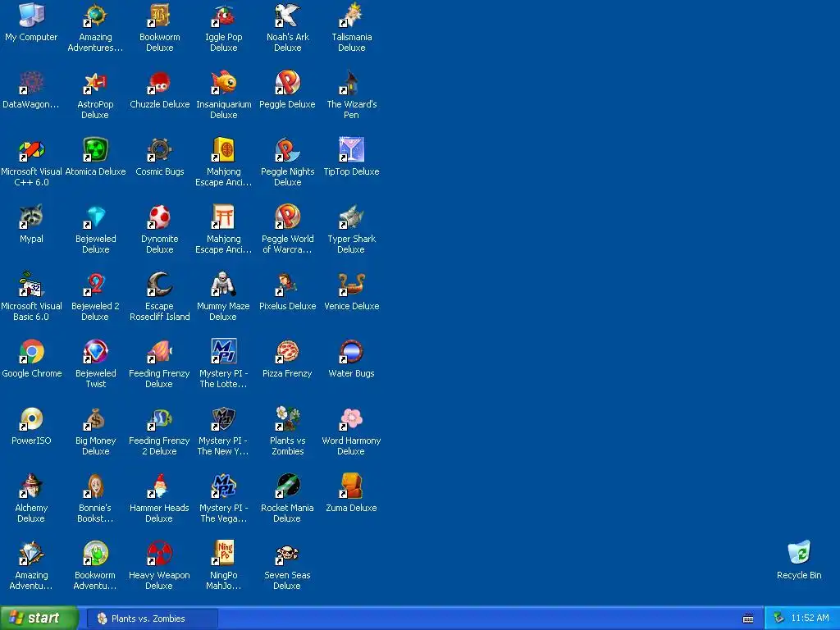Viewport: 840px width, 630px height.
Task: Switch to Plants vs. Zombies taskbar button
Action: (152, 619)
